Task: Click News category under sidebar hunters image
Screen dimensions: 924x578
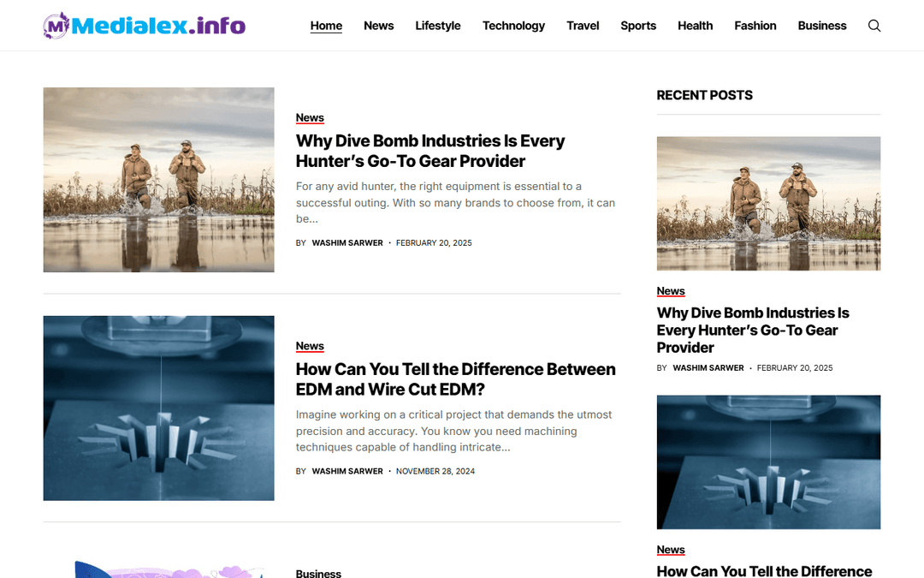Action: pos(671,291)
